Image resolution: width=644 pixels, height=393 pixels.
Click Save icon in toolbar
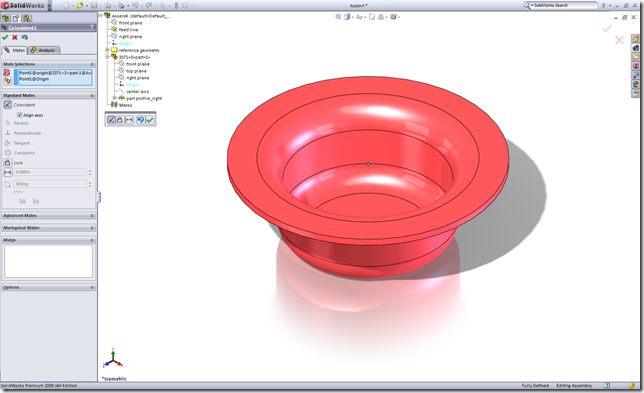(x=94, y=6)
